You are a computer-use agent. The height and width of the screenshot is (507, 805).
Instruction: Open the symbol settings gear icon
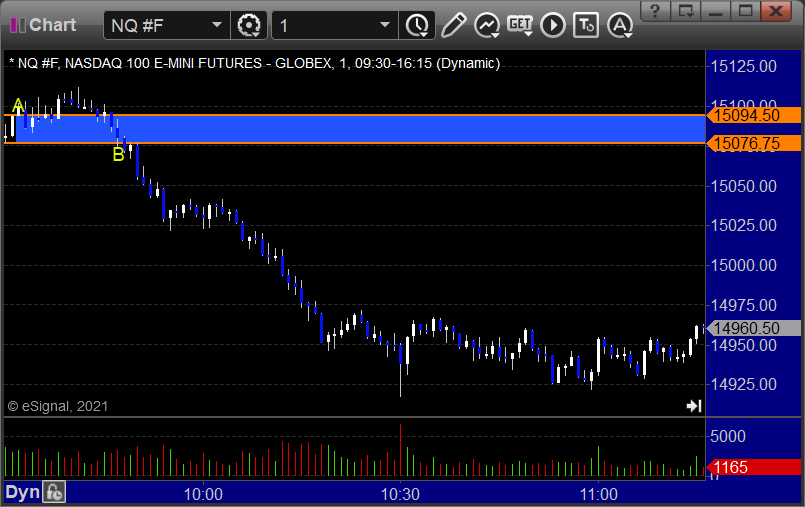249,25
